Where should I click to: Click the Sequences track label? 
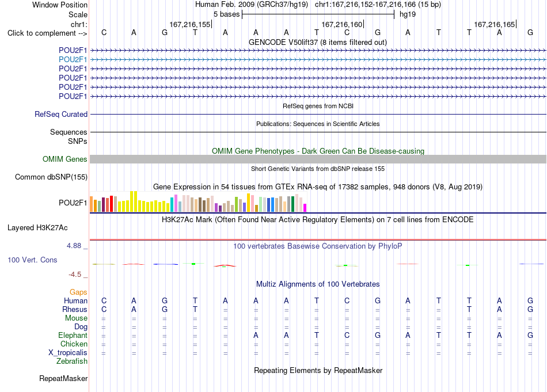click(69, 132)
